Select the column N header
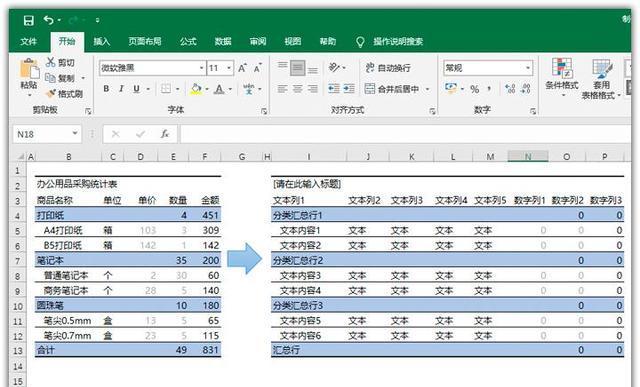Viewport: 640px width, 387px height. [528, 156]
